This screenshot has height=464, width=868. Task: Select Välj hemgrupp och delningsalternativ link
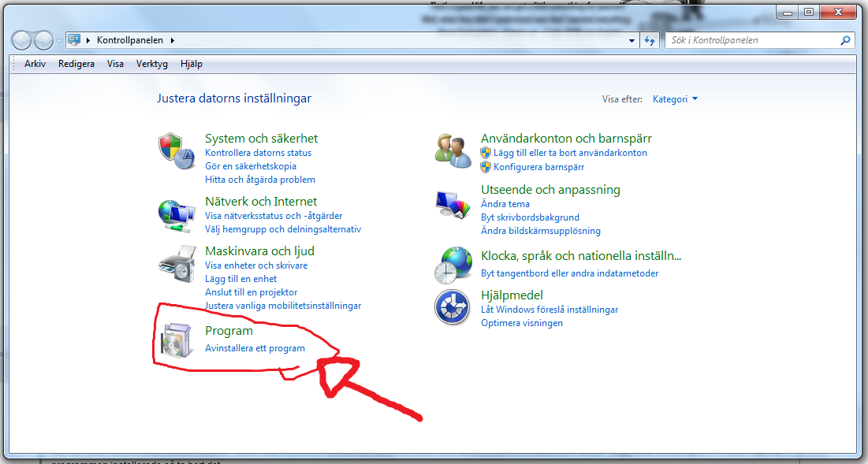pos(283,229)
